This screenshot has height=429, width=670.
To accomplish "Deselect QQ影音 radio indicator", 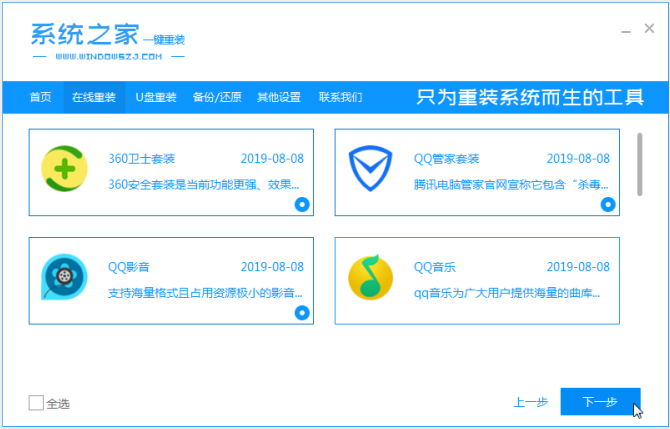I will [302, 313].
